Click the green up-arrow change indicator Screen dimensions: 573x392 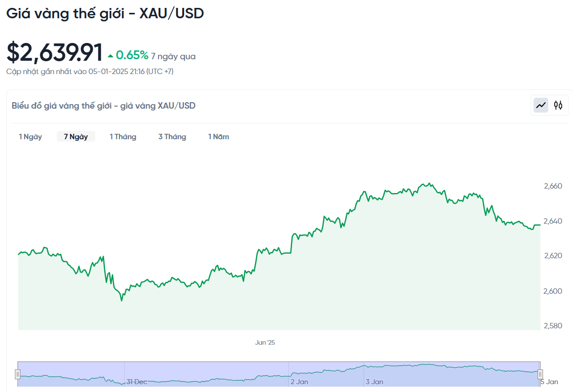(110, 56)
